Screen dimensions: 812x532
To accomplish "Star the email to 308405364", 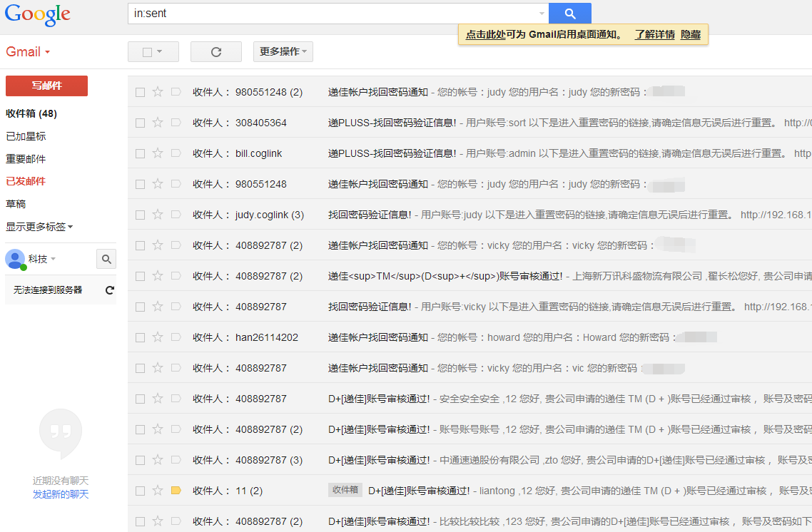I will 158,123.
